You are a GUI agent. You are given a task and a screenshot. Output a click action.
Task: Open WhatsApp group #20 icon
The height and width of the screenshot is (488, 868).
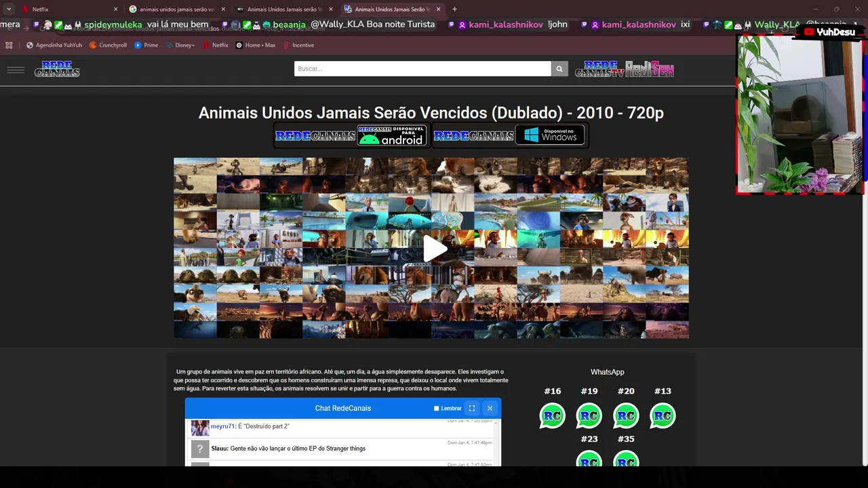(626, 415)
